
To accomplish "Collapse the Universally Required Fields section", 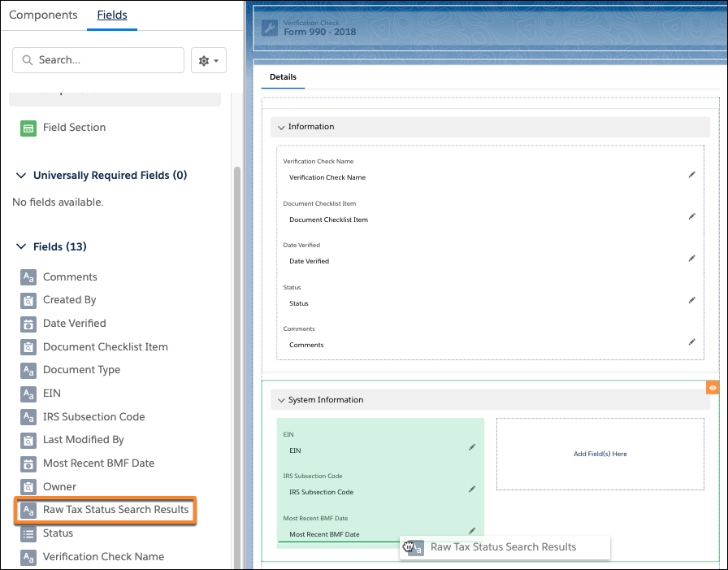I will click(x=21, y=176).
